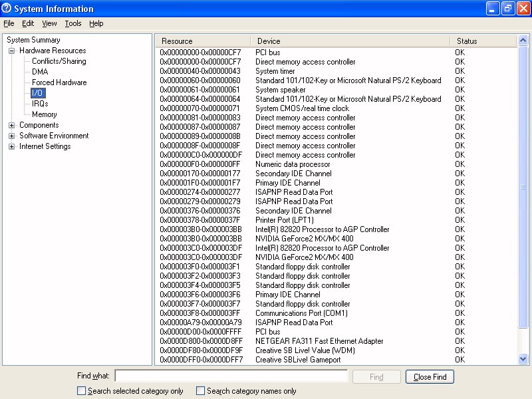Screen dimensions: 532x399
Task: Minimize the System Information window
Action: pyautogui.click(x=492, y=9)
